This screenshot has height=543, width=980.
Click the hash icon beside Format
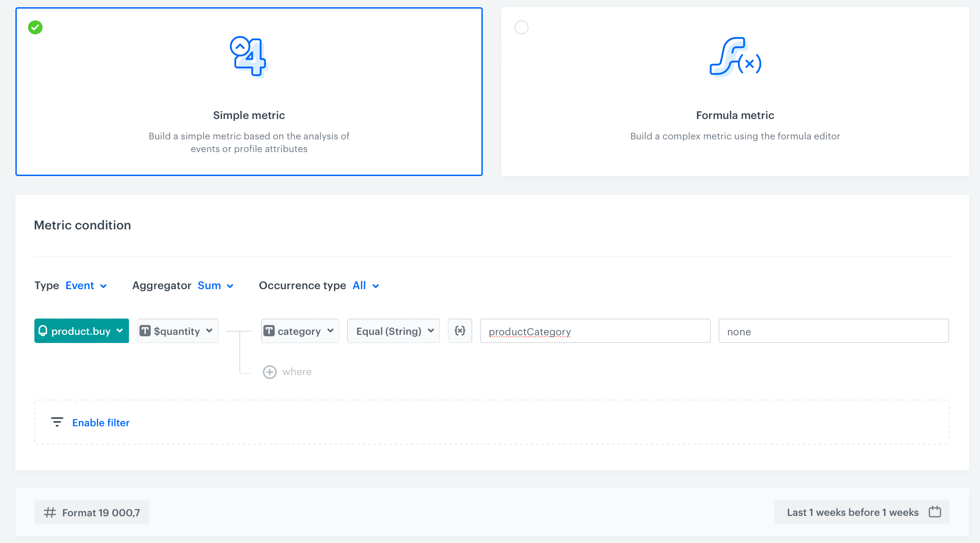point(50,512)
